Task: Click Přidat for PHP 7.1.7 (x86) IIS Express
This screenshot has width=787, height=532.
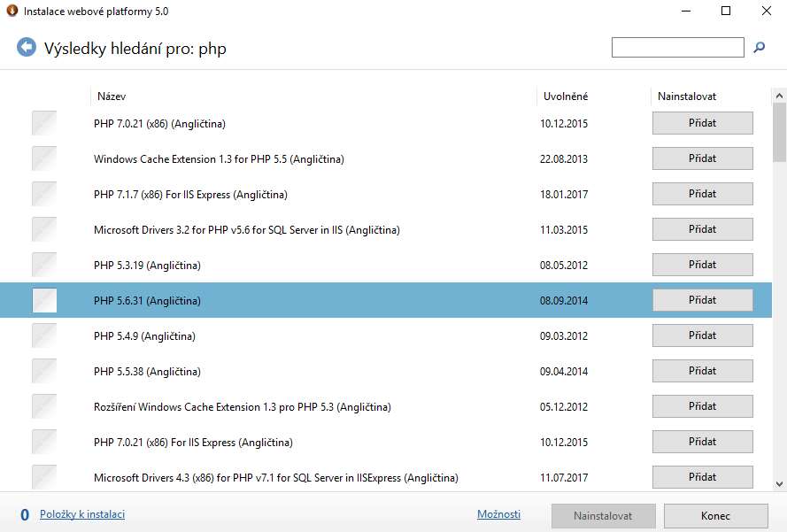Action: (x=703, y=194)
